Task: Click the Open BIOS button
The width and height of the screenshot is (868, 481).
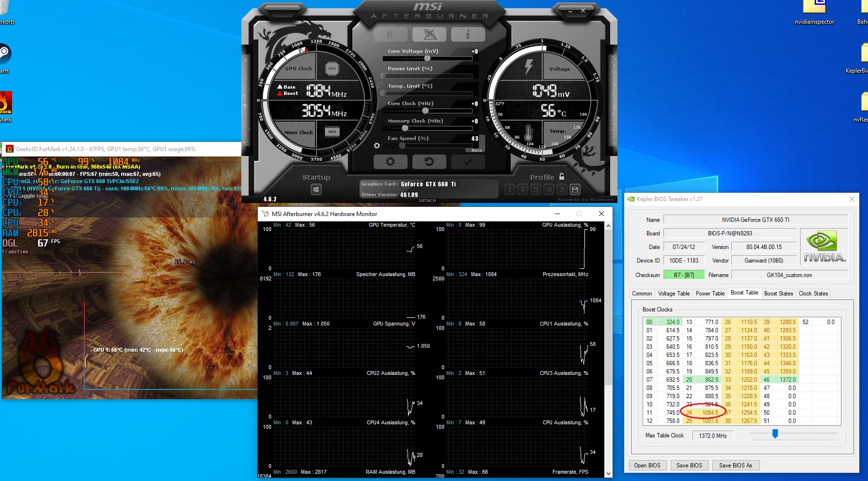Action: pyautogui.click(x=647, y=465)
